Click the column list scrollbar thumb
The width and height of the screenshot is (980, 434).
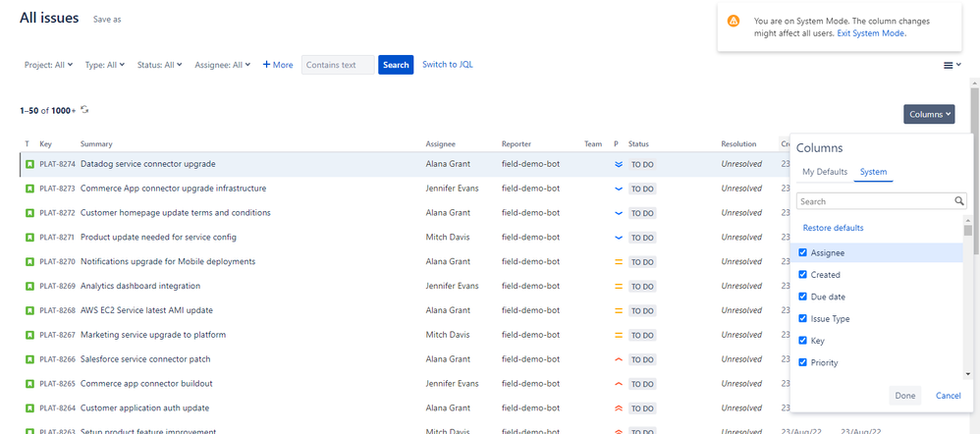(x=968, y=230)
